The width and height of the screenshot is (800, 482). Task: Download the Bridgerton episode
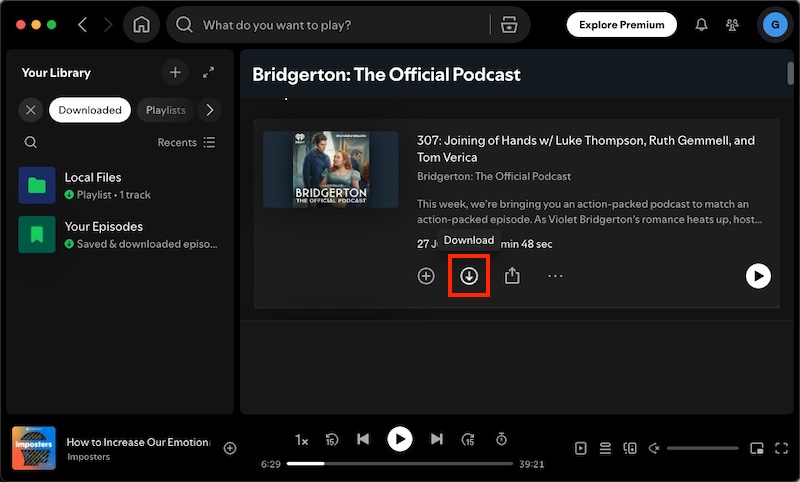(469, 276)
